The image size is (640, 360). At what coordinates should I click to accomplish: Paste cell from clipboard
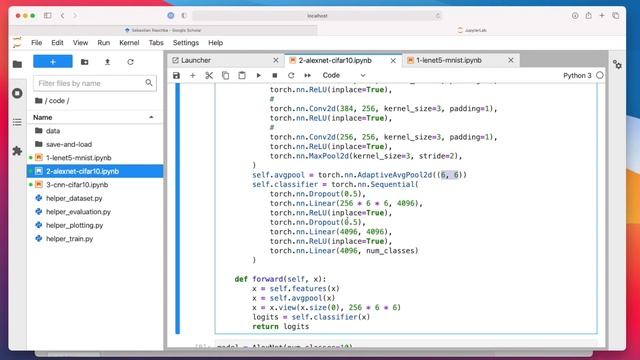pyautogui.click(x=242, y=76)
